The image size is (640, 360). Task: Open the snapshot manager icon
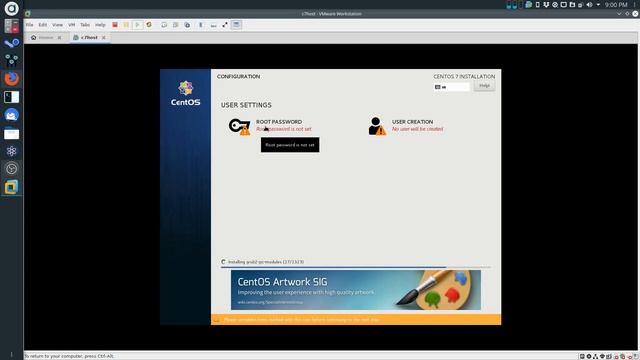click(x=187, y=25)
